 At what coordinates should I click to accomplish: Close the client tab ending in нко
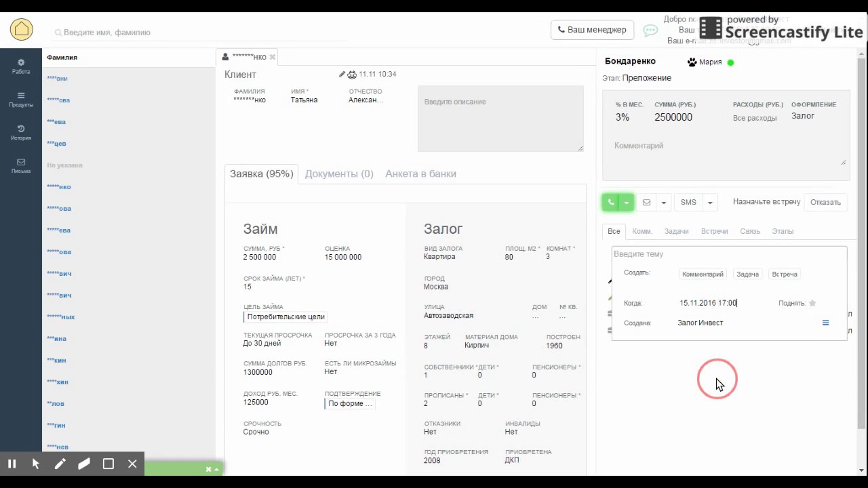click(x=273, y=57)
